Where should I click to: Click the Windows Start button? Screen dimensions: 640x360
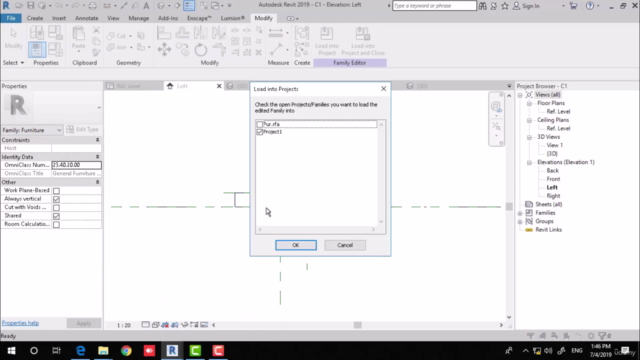[x=11, y=351]
